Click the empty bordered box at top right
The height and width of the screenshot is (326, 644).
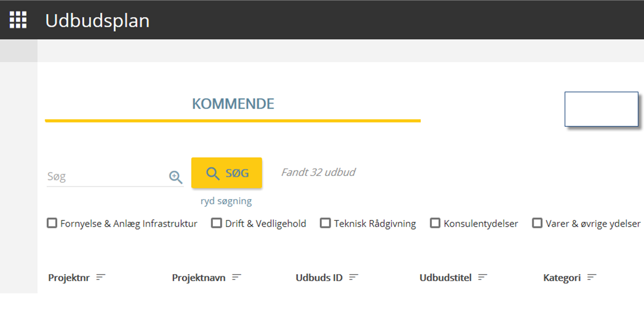point(601,109)
